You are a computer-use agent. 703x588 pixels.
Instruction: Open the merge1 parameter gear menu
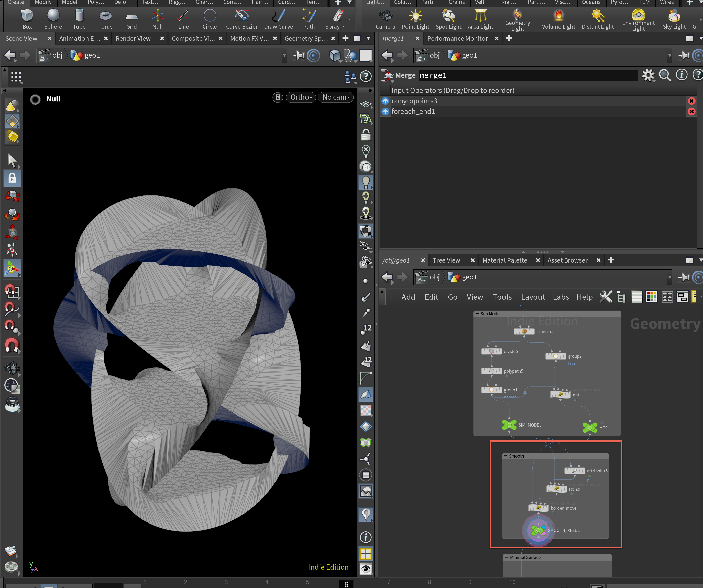(x=648, y=75)
